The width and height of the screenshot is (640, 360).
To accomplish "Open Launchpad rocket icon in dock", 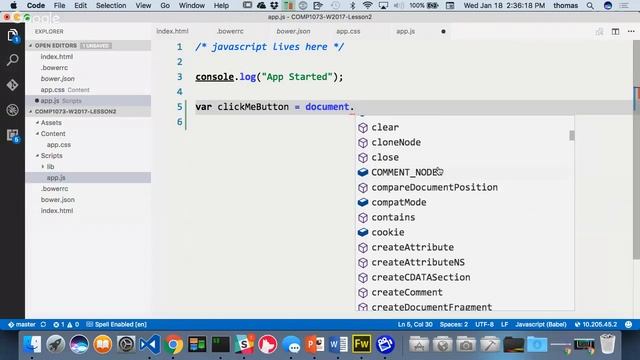I will 56,344.
